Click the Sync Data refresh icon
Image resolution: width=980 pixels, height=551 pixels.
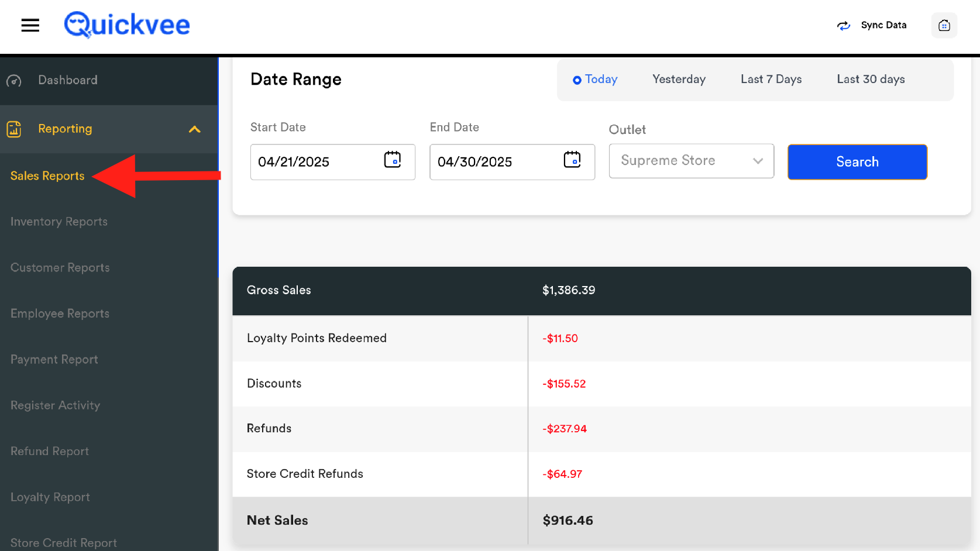(843, 26)
